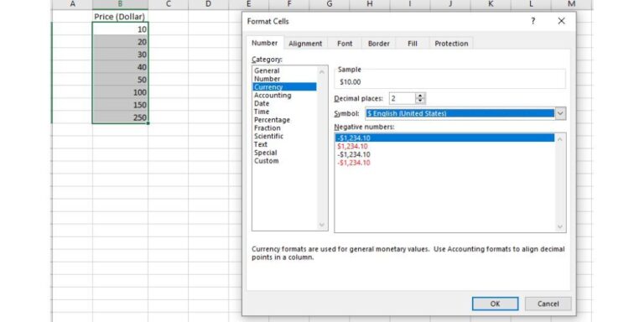
Task: Select red $1,234.10 negative number format
Action: [x=352, y=146]
